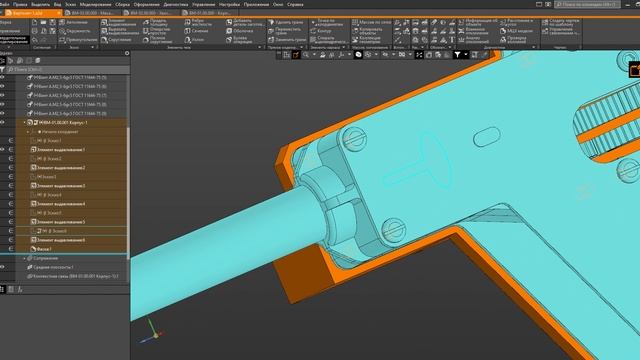The image size is (640, 360).
Task: Collapse the Корпус-1 tree node
Action: 24,122
